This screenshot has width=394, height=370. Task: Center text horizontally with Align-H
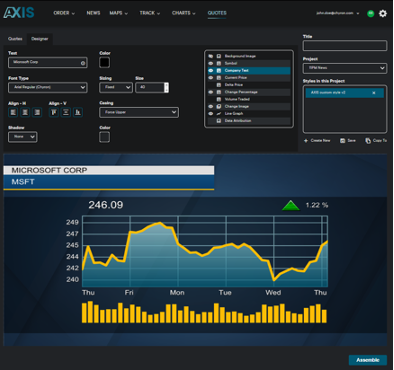tap(25, 112)
